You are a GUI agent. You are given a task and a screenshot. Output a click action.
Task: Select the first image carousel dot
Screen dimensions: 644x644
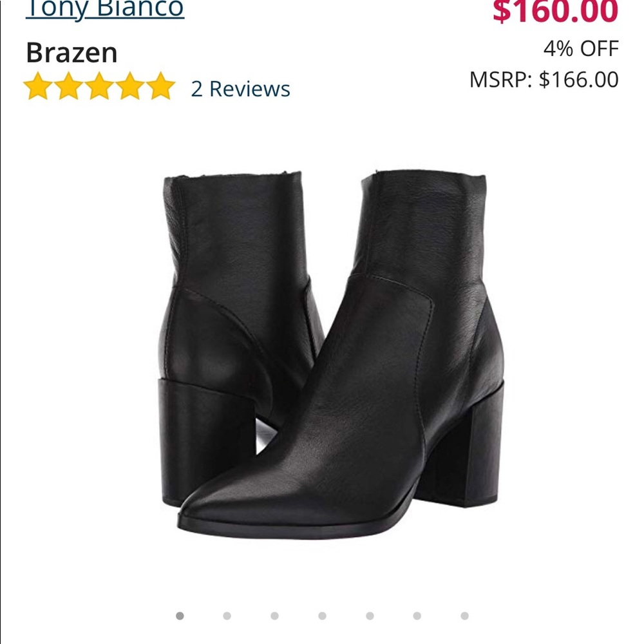pyautogui.click(x=180, y=616)
